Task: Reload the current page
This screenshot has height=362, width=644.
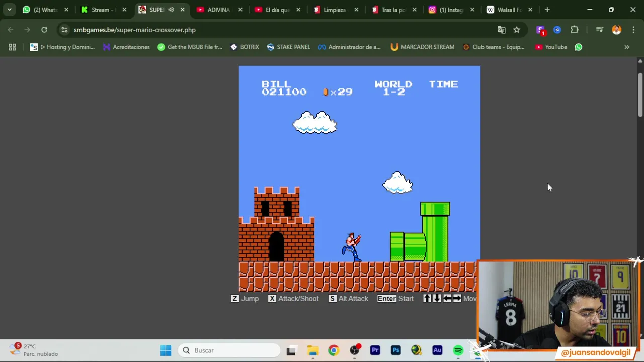Action: 44,30
